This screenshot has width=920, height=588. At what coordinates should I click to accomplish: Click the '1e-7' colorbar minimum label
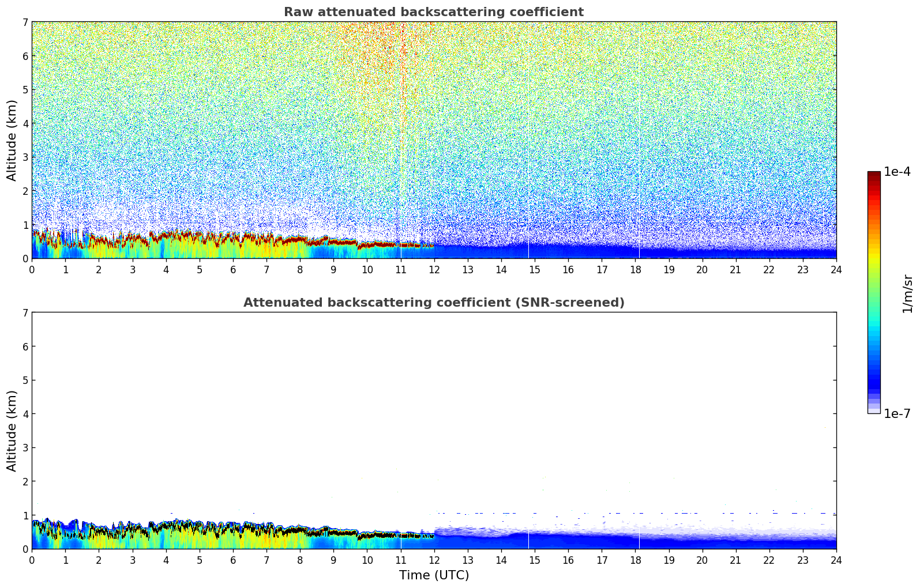pos(897,414)
